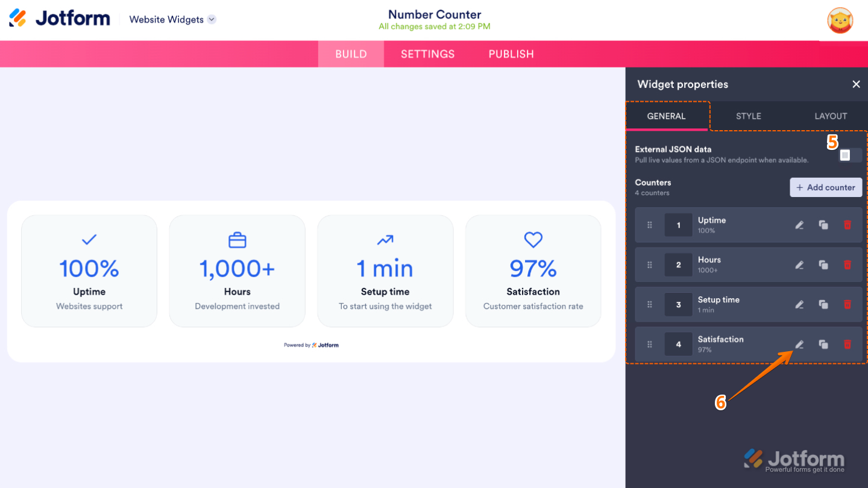The height and width of the screenshot is (488, 868).
Task: Click 'To start using the widget' text
Action: pos(385,306)
